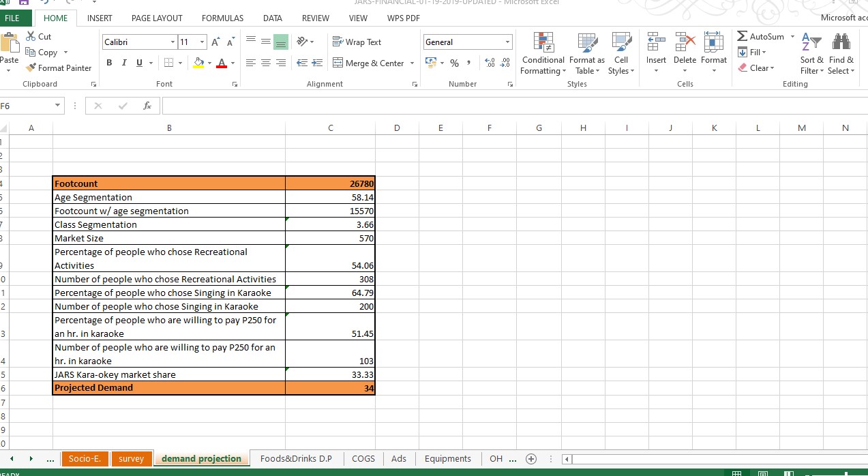Screen dimensions: 868x476
Task: Toggle Italic formatting
Action: 124,63
